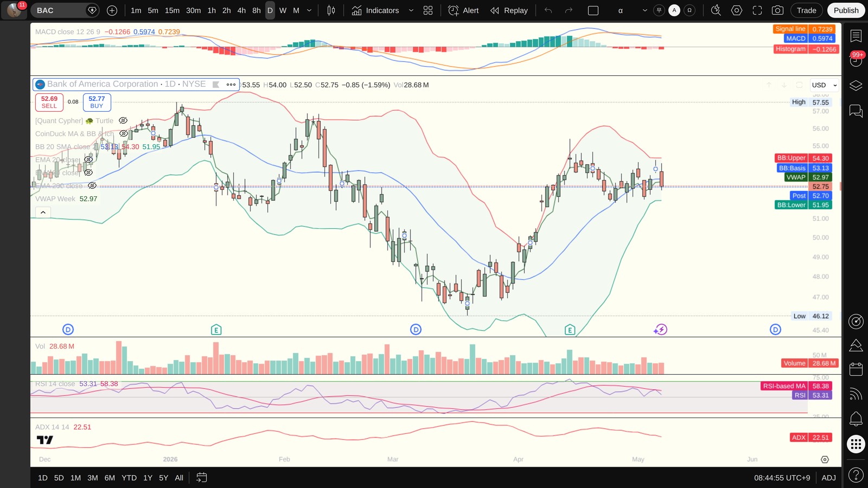
Task: Switch to the 1h timeframe
Action: 212,10
